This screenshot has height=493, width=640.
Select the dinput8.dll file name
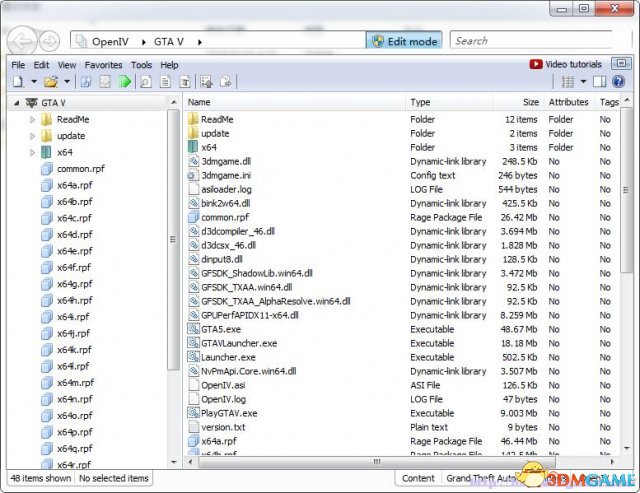222,259
